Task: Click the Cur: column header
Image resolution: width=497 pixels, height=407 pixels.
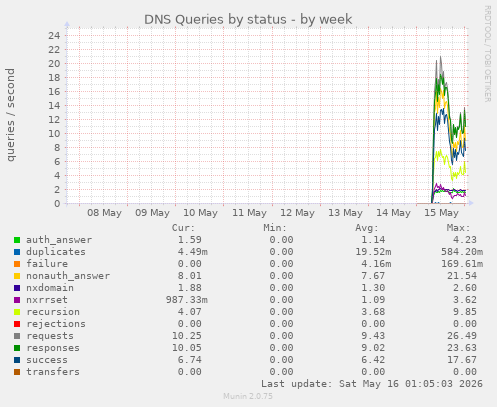Action: click(x=183, y=228)
